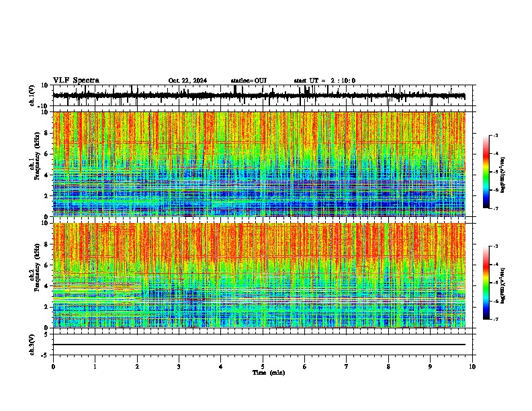Click the "1" tick on the Time axis
Image resolution: width=532 pixels, height=411 pixels.
click(x=95, y=367)
